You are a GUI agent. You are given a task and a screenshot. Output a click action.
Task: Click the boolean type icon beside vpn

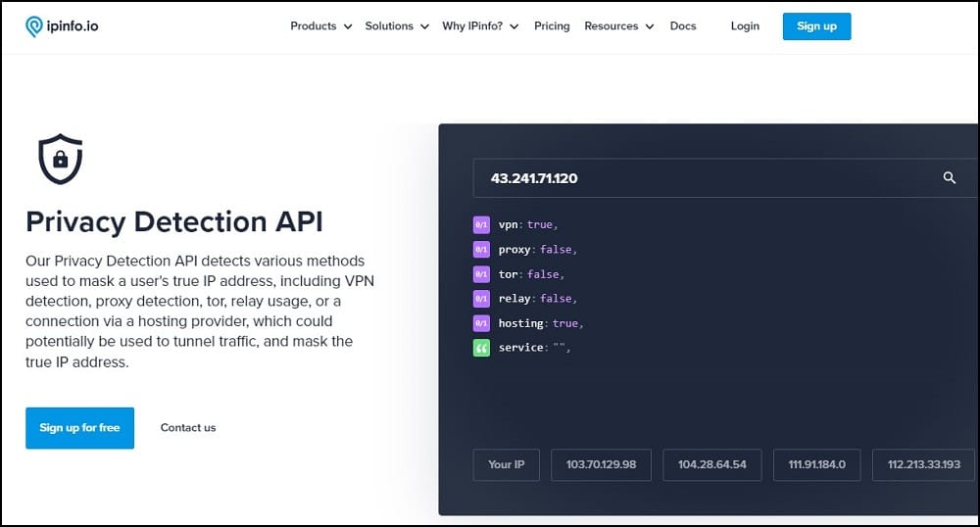481,224
